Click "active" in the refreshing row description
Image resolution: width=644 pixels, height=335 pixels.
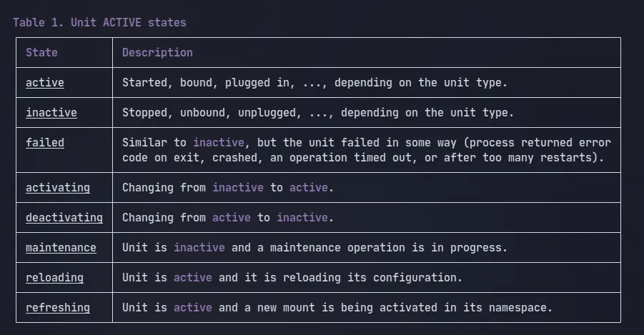coord(192,308)
